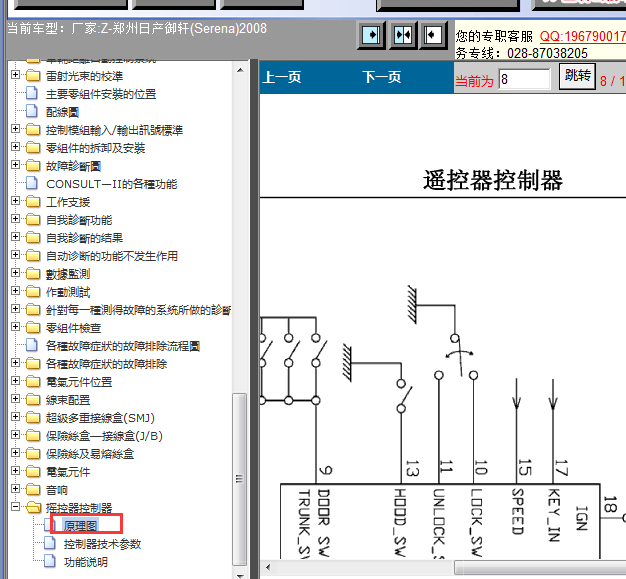Expand the 工作支援 folder
Image resolution: width=626 pixels, height=579 pixels.
(16, 200)
